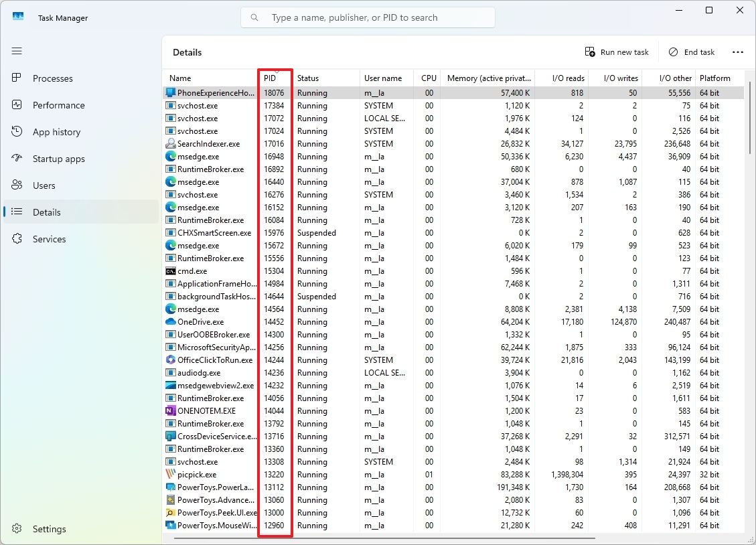
Task: Open App history from the sidebar
Action: click(56, 132)
